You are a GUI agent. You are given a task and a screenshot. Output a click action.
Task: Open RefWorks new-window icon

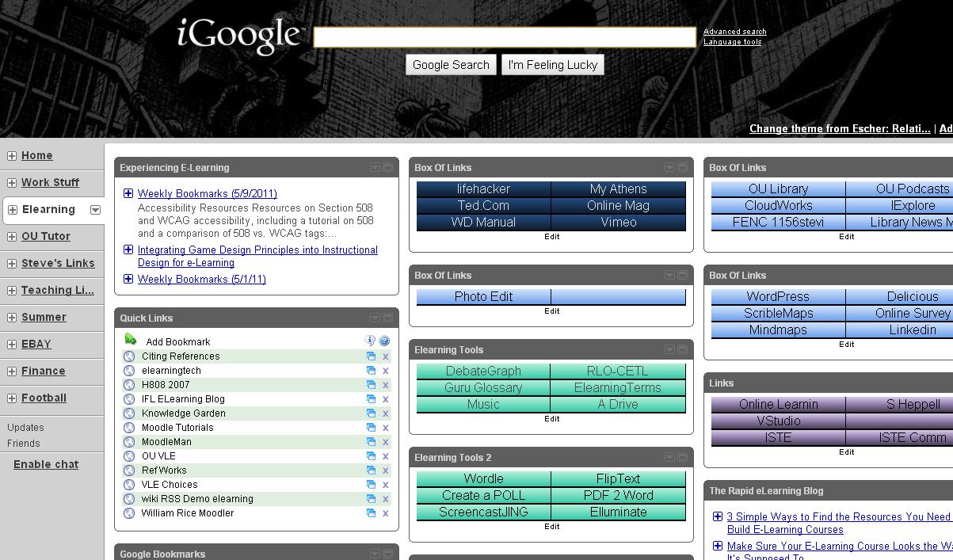click(x=371, y=470)
